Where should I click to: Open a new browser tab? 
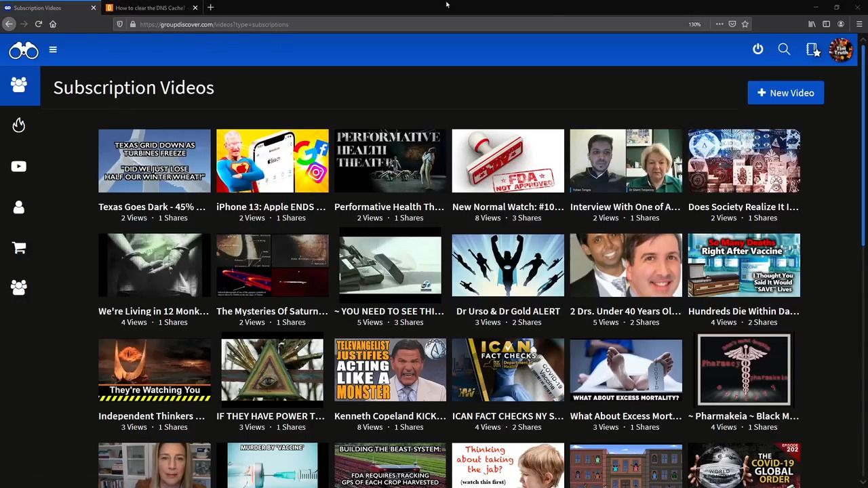(x=210, y=7)
